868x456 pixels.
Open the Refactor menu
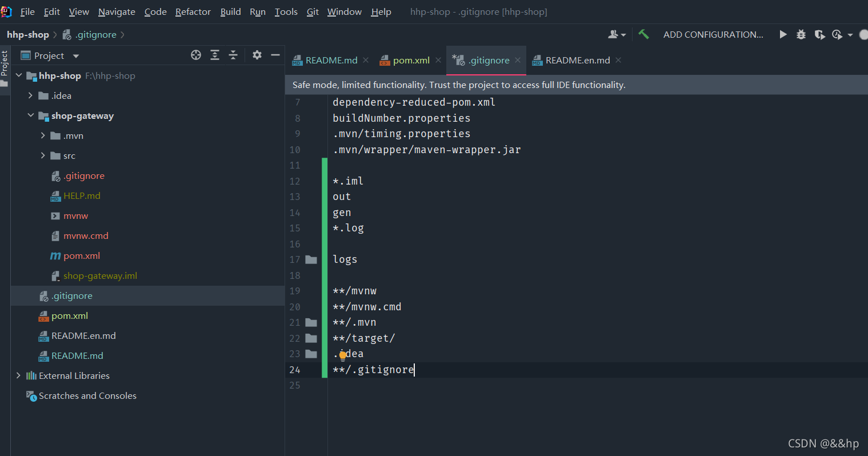193,11
